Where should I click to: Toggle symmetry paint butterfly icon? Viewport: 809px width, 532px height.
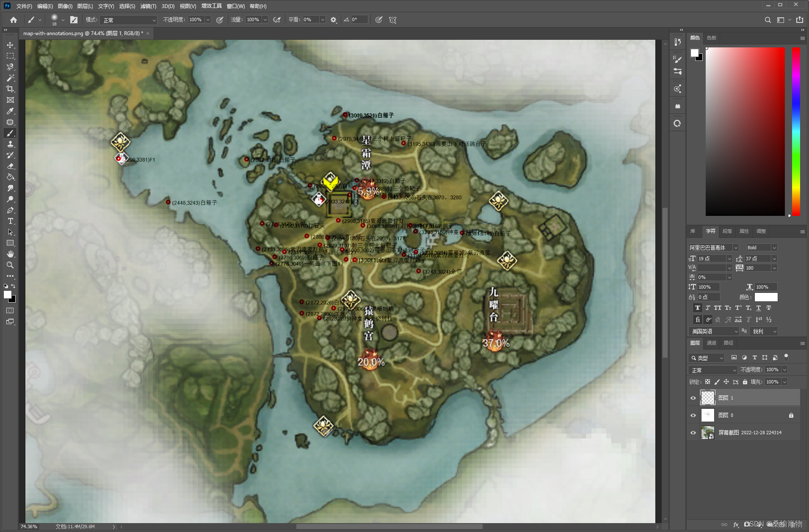(392, 19)
